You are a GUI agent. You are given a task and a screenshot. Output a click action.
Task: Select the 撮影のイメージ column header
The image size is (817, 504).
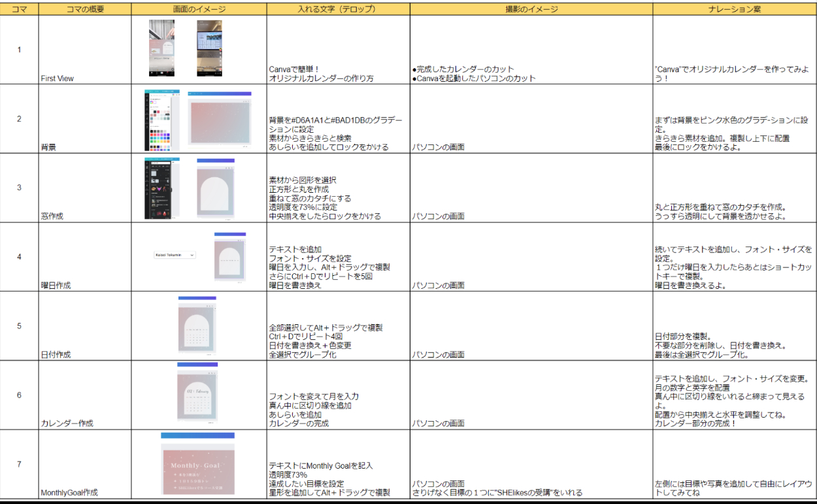coord(531,10)
